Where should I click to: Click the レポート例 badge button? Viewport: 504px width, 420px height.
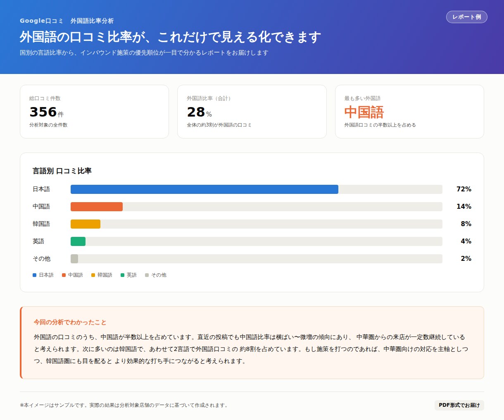pos(466,17)
